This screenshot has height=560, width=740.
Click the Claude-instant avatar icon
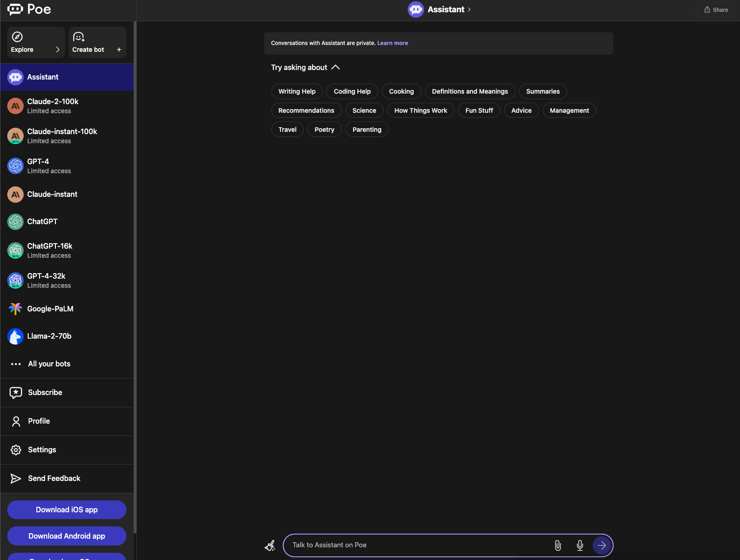15,195
